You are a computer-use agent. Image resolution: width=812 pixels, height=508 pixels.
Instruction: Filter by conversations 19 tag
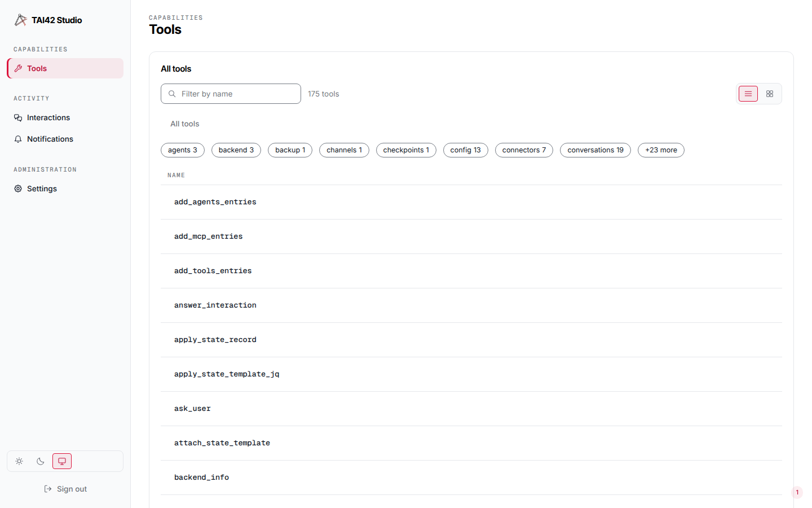[595, 150]
